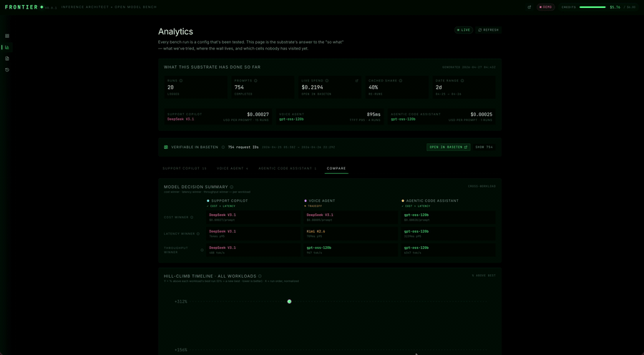644x355 pixels.
Task: Click the yellow Agentic Code Assistant color dot
Action: [x=402, y=201]
